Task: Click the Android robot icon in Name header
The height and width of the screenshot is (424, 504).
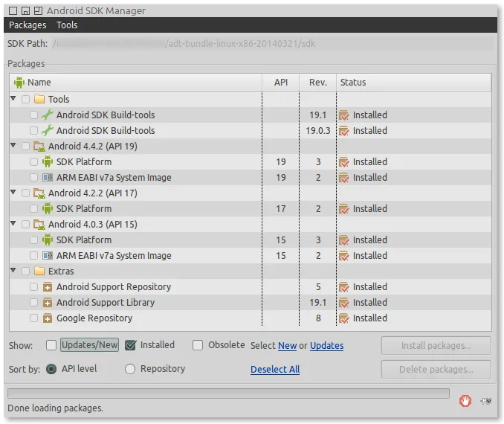Action: click(x=19, y=83)
